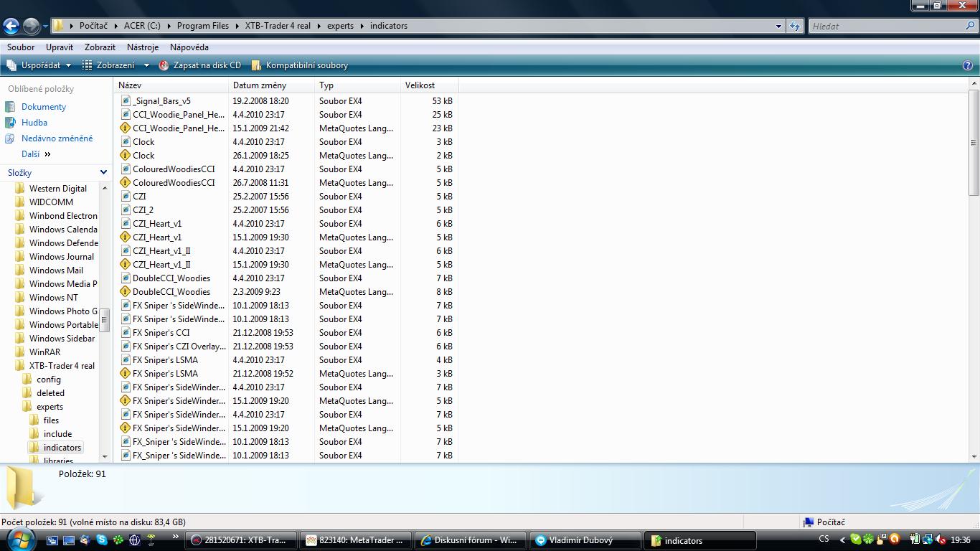This screenshot has height=551, width=980.
Task: Open the Soubor menu
Action: click(x=21, y=47)
